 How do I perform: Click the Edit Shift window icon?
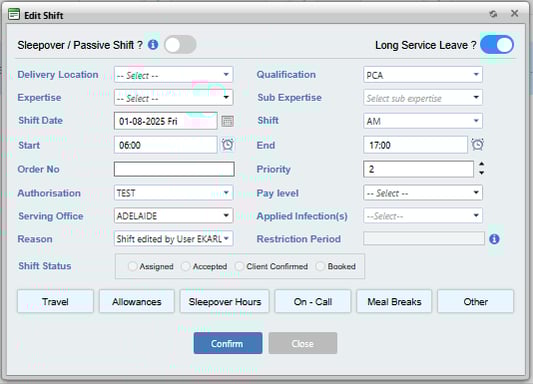click(14, 15)
